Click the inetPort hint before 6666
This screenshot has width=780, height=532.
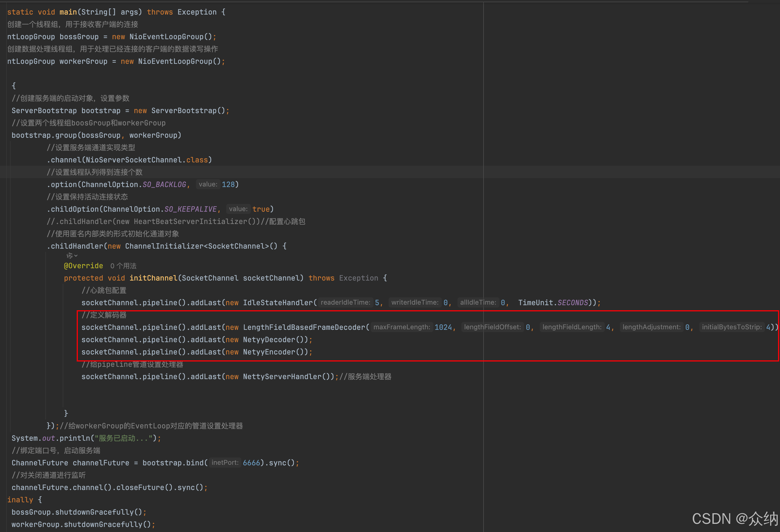coord(225,463)
